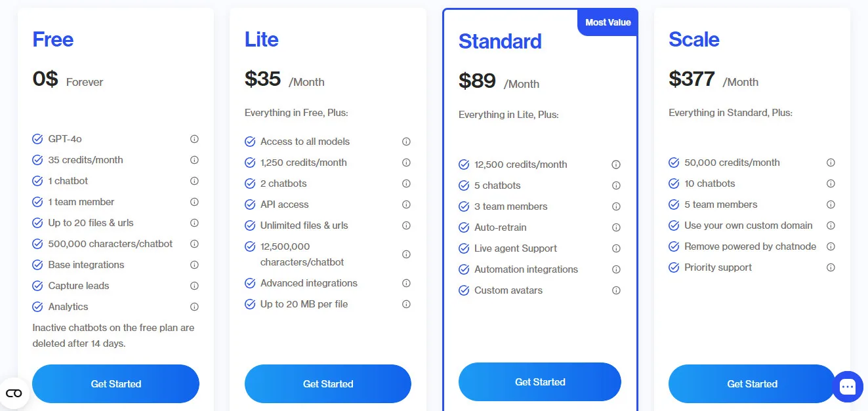The height and width of the screenshot is (411, 868).
Task: Open info details for API access
Action: click(x=406, y=204)
